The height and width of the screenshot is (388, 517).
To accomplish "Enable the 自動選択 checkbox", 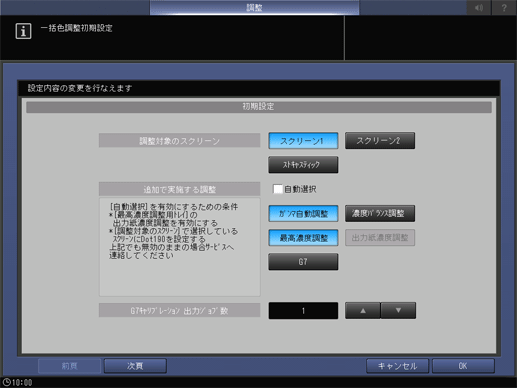I will (278, 189).
